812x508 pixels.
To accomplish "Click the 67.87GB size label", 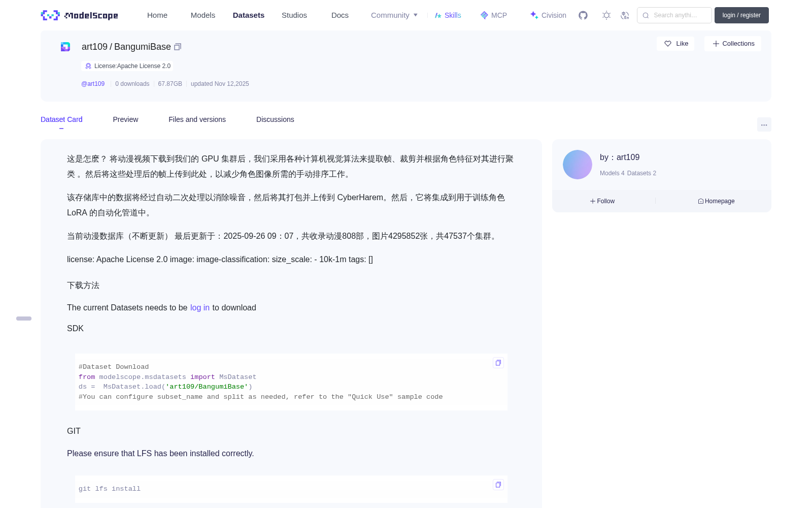I will (x=170, y=84).
